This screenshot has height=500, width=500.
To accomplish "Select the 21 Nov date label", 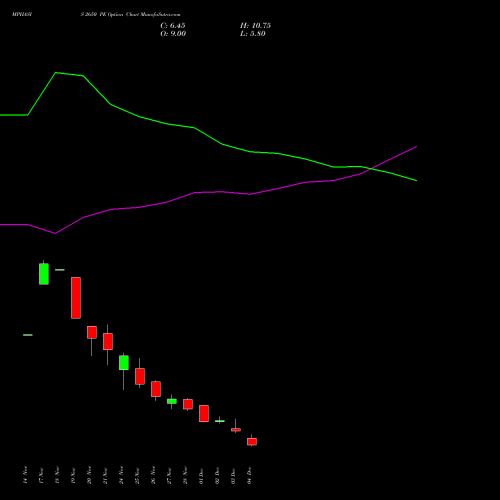I will coord(105,475).
